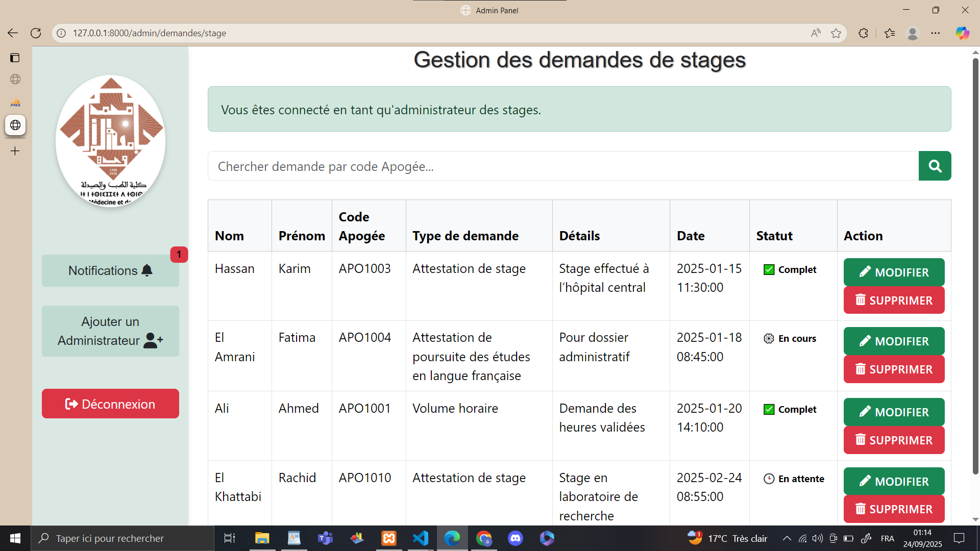Open Discord from the taskbar
The height and width of the screenshot is (551, 980).
tap(516, 538)
